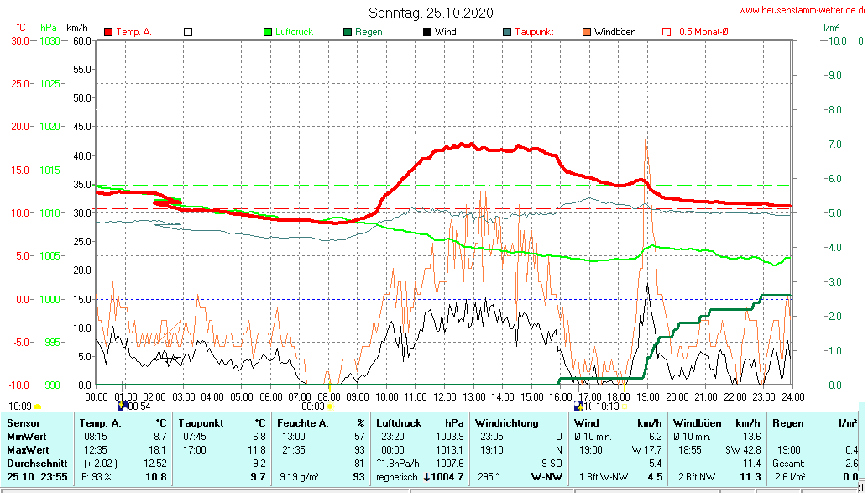Select the Windrichtung column header
Image resolution: width=868 pixels, height=493 pixels.
click(x=507, y=423)
